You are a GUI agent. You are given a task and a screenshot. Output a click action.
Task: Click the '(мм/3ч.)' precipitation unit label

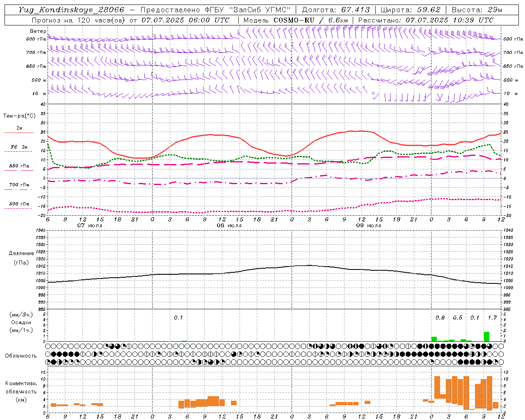pos(21,315)
